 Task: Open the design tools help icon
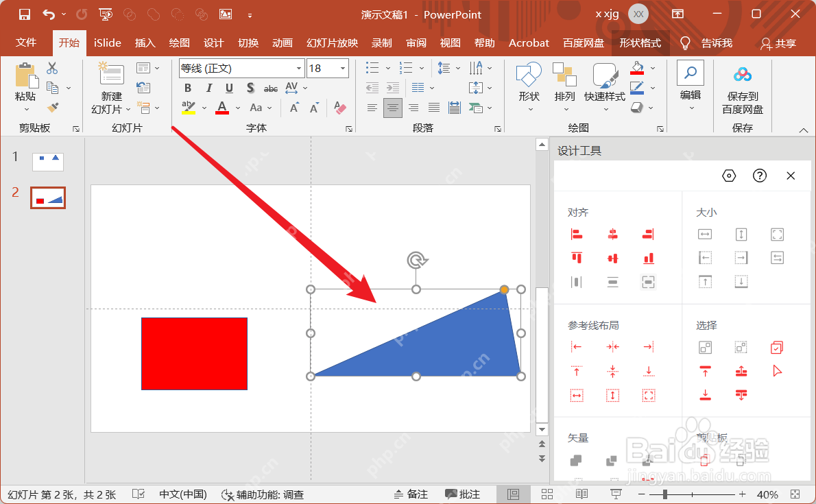pos(760,176)
